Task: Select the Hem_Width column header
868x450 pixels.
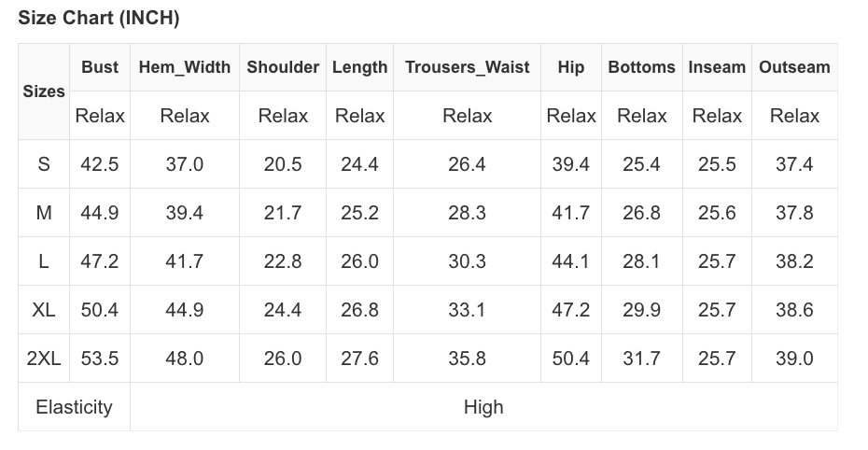Action: coord(185,67)
